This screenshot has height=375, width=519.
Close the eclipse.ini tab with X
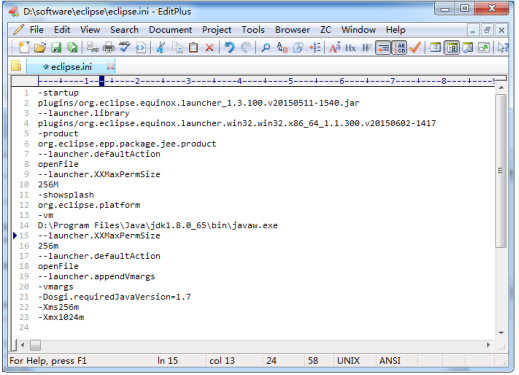[110, 67]
